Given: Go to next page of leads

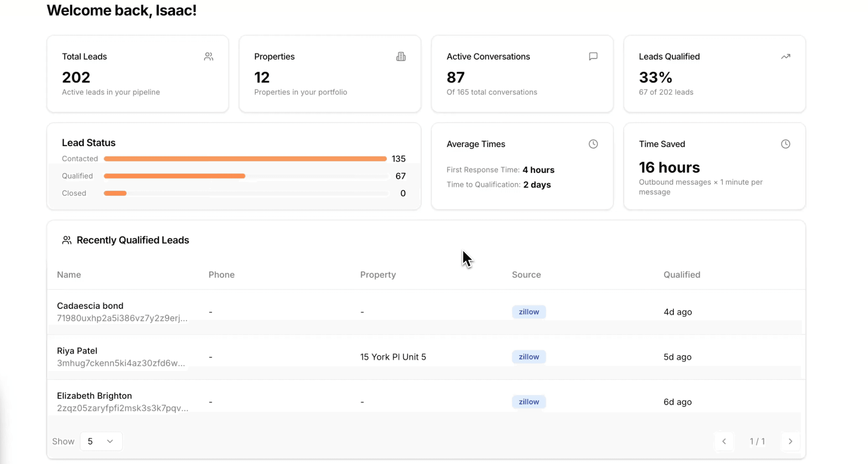Looking at the screenshot, I should (790, 441).
